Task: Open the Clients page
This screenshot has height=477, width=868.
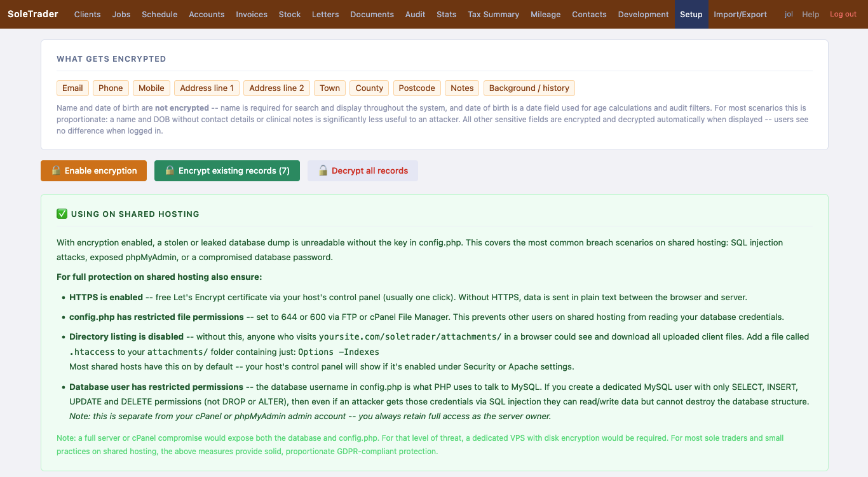Action: (x=88, y=14)
